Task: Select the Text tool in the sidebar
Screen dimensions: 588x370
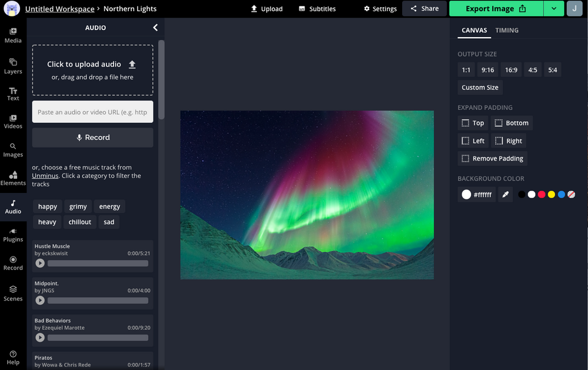Action: pos(13,94)
